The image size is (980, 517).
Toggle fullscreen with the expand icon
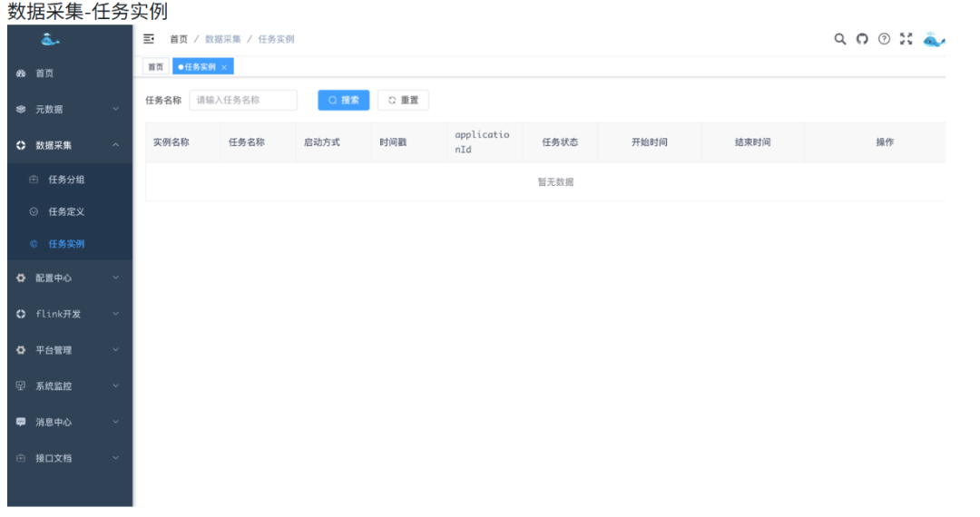[906, 39]
